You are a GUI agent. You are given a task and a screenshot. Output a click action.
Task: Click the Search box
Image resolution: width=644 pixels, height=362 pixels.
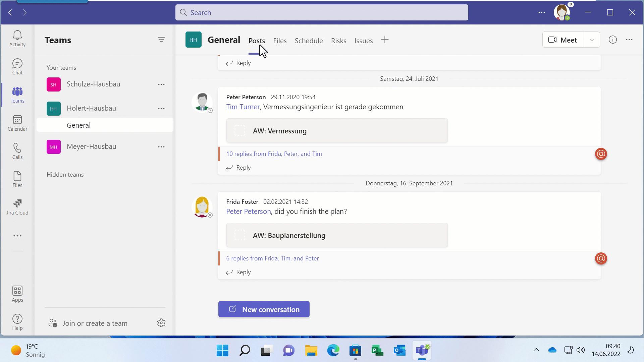click(x=322, y=13)
